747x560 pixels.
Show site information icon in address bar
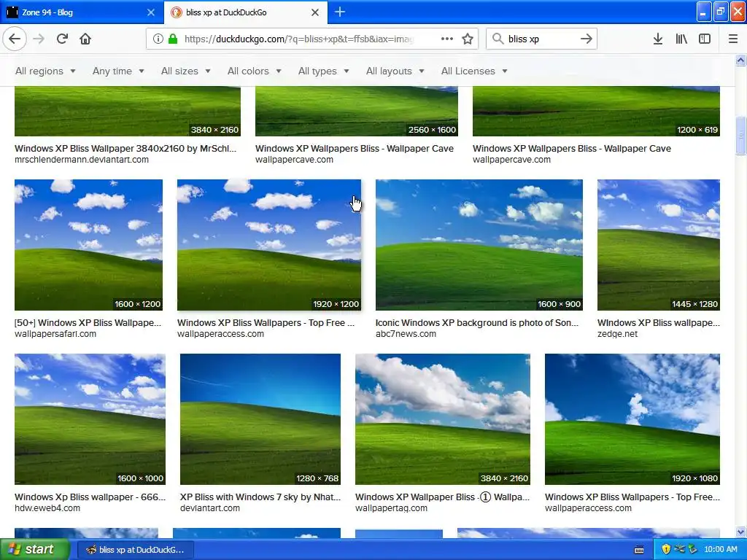point(158,39)
